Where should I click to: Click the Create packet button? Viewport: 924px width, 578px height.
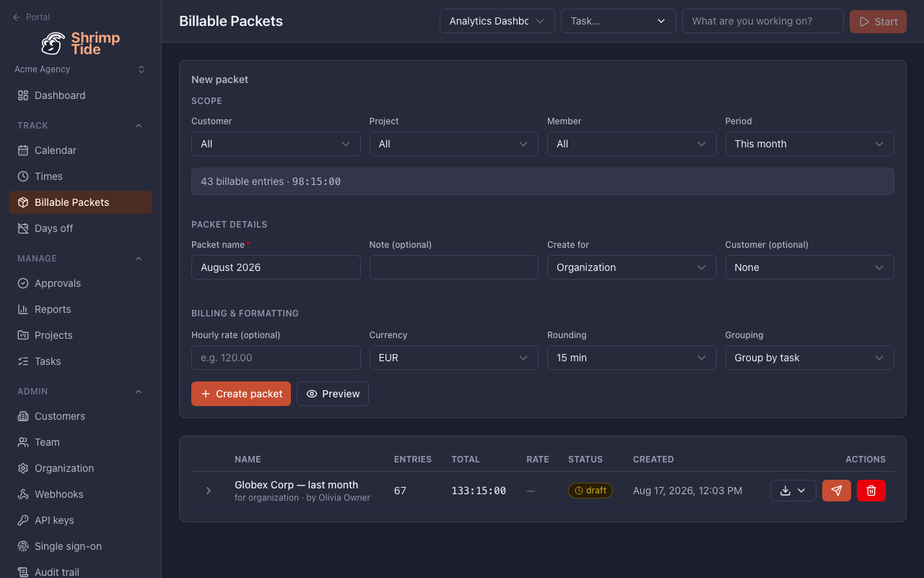[241, 394]
